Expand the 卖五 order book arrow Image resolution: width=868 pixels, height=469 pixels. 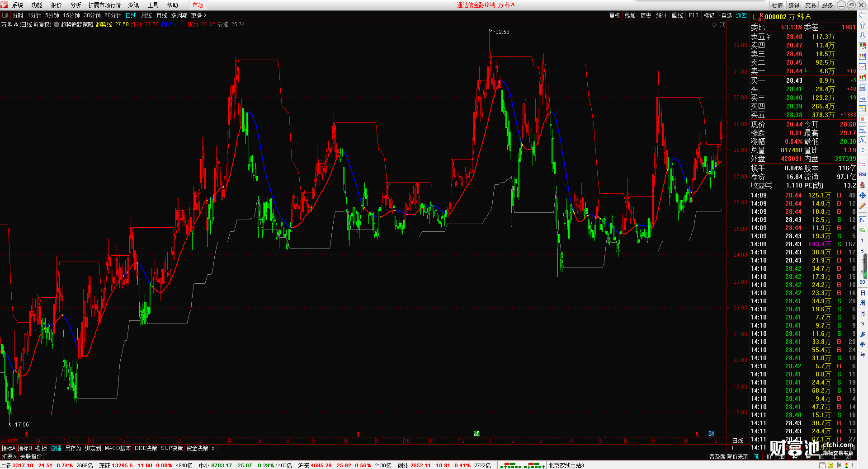pyautogui.click(x=769, y=37)
